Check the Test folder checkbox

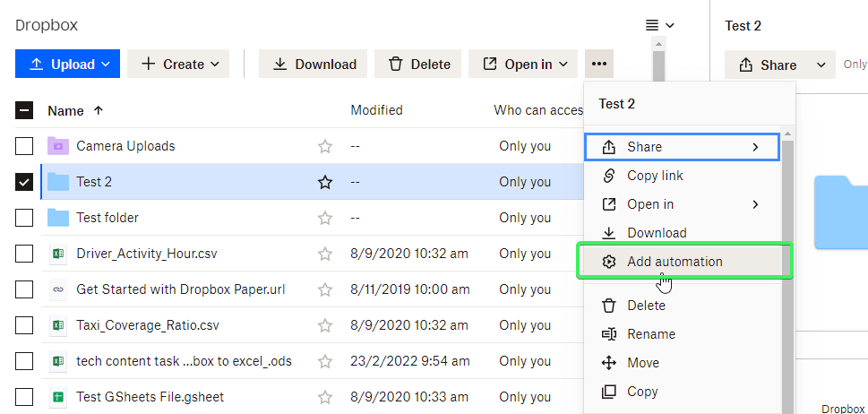[24, 218]
